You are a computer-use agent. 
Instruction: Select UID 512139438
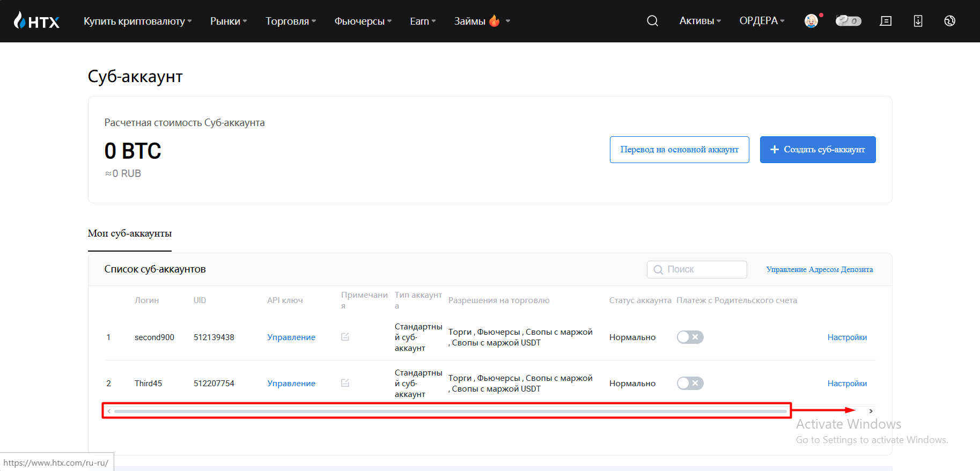click(214, 337)
